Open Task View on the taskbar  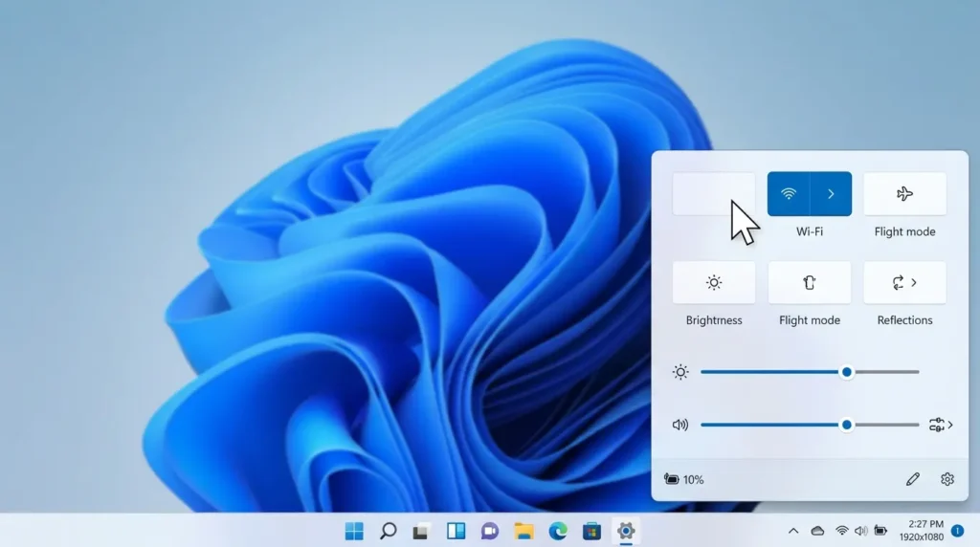pos(421,532)
